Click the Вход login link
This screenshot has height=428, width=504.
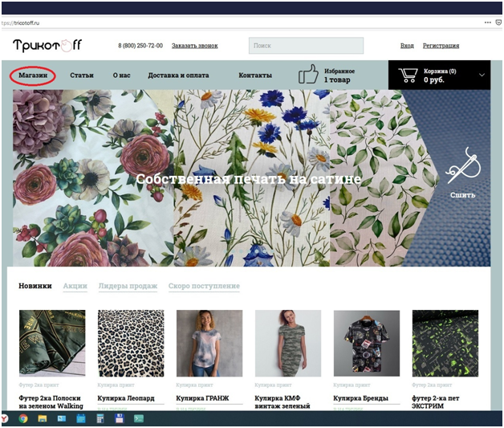407,46
